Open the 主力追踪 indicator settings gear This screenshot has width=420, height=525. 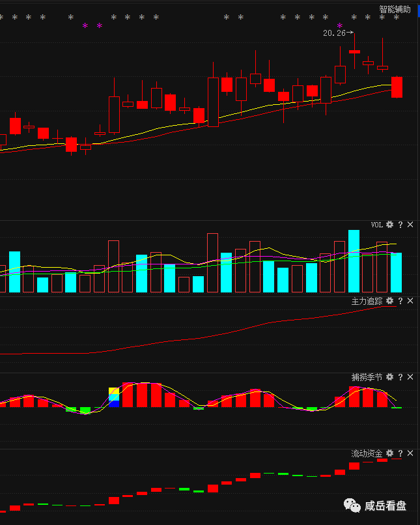[x=389, y=301]
